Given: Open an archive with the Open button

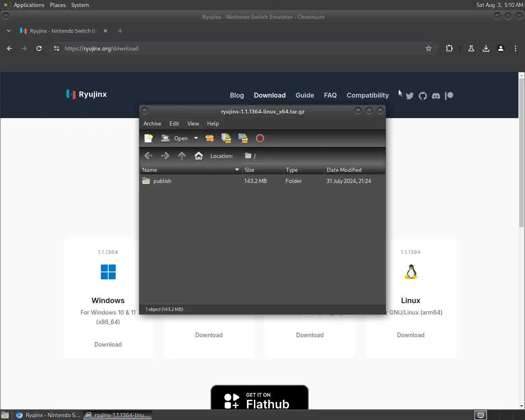Looking at the screenshot, I should [x=174, y=138].
